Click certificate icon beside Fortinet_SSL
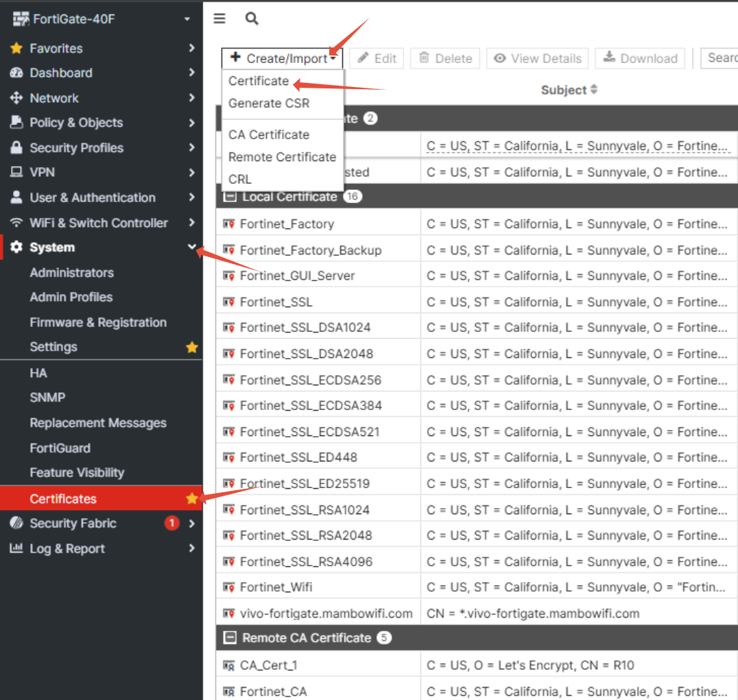Viewport: 738px width, 700px height. pos(229,302)
